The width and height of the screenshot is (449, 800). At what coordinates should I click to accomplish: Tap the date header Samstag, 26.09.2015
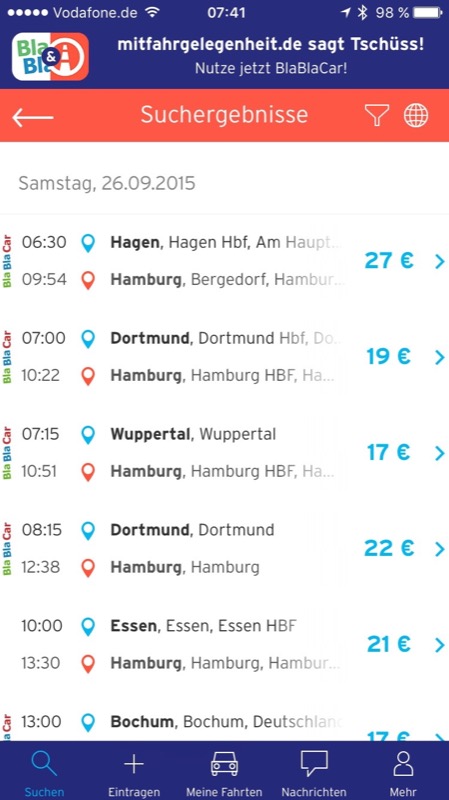[x=107, y=183]
